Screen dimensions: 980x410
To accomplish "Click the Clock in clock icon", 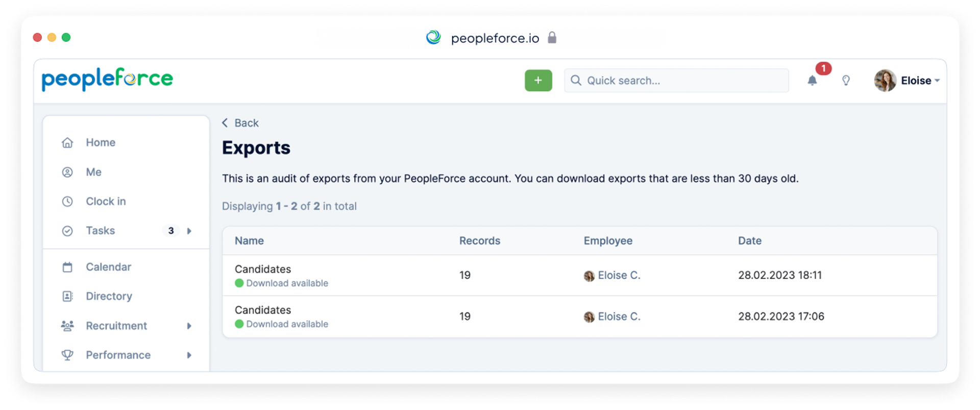I will click(x=67, y=201).
